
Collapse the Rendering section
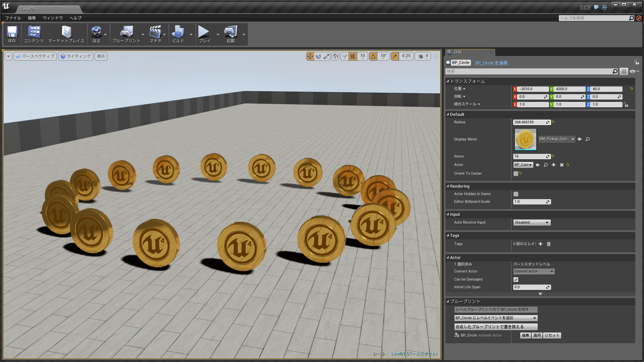pos(449,186)
